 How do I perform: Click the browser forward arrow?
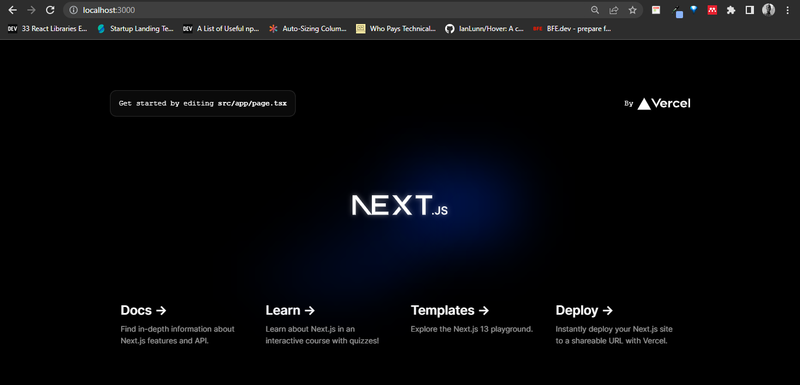(31, 10)
